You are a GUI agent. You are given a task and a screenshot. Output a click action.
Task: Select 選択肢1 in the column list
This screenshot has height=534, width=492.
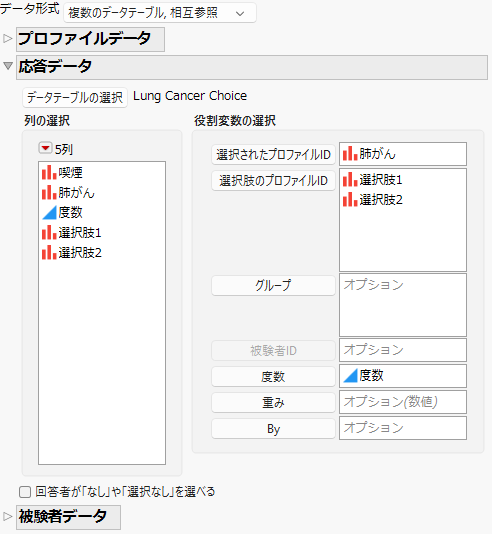click(80, 233)
